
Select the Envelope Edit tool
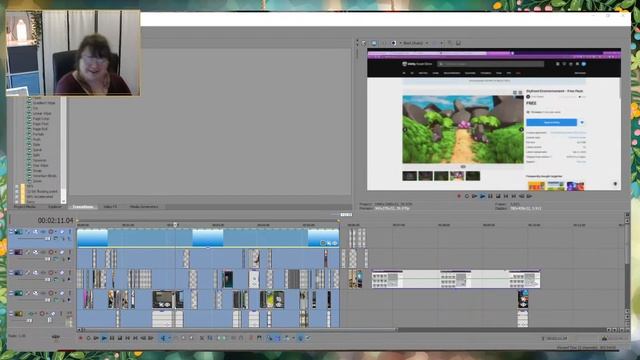click(x=176, y=338)
